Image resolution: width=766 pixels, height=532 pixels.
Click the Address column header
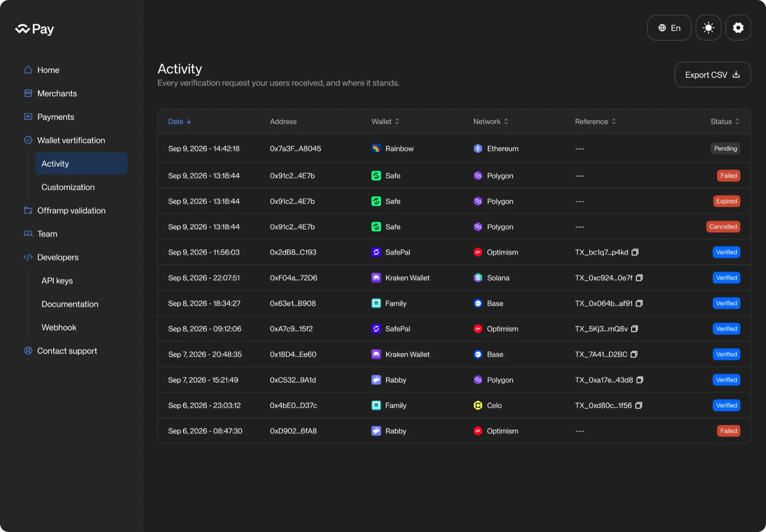click(x=283, y=122)
